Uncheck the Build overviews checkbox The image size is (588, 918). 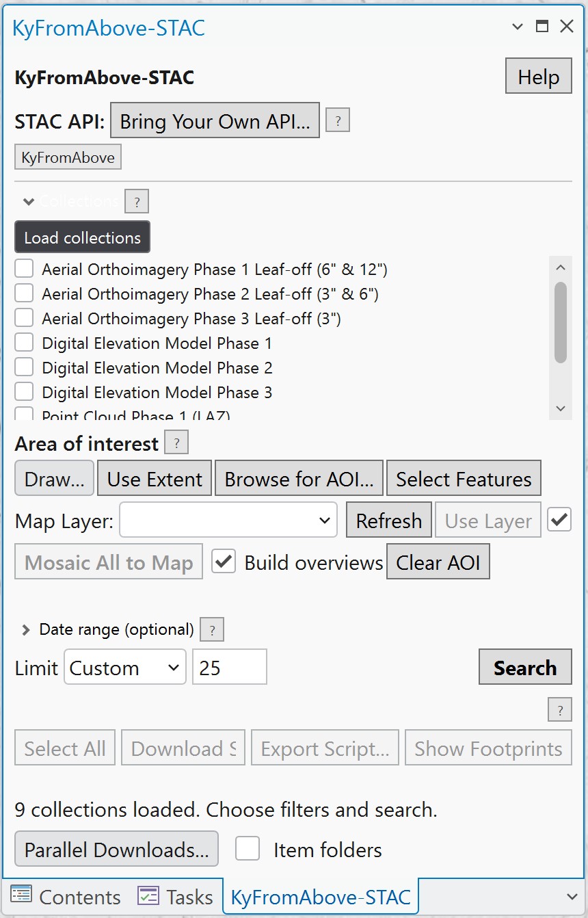coord(224,562)
